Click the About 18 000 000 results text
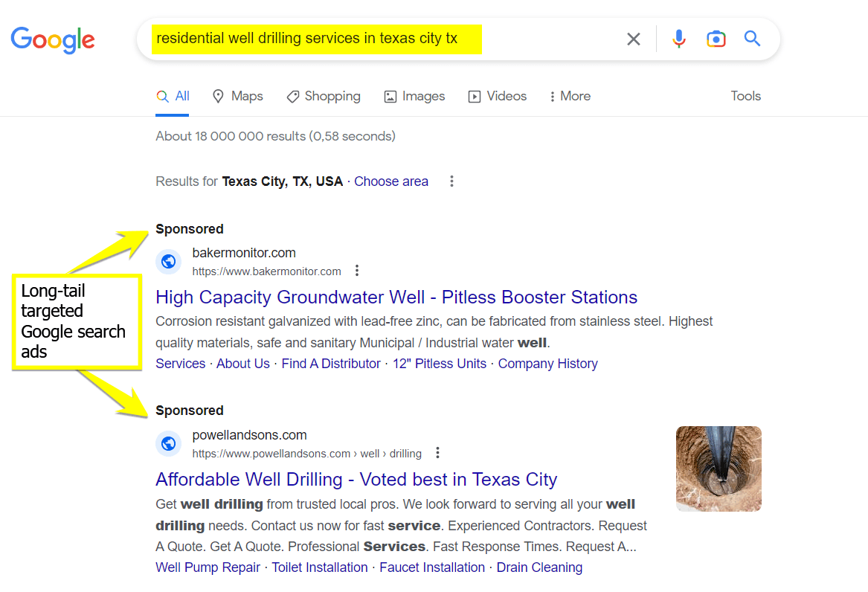Image resolution: width=868 pixels, height=592 pixels. 276,136
